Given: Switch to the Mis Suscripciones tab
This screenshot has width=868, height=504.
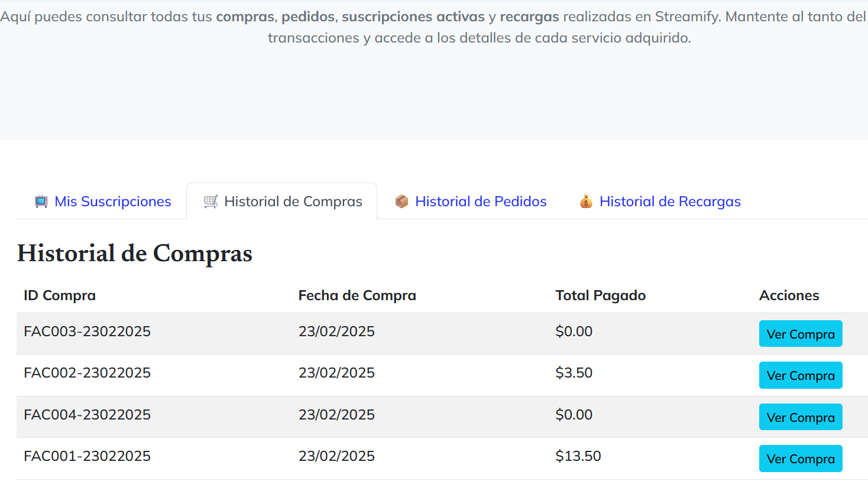Looking at the screenshot, I should pos(112,201).
